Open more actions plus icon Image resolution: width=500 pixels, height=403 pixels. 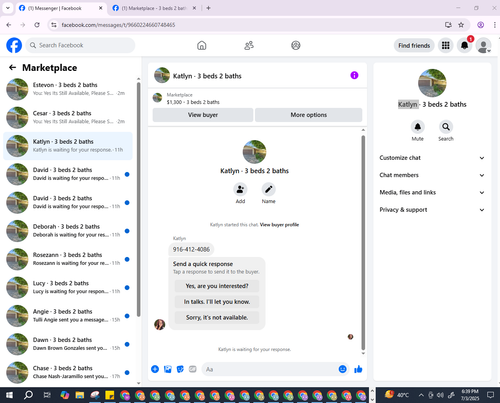point(155,369)
